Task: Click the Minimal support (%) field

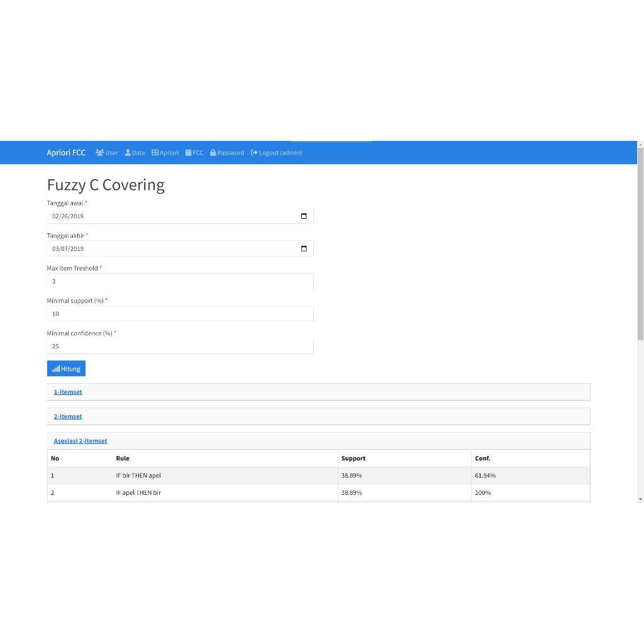Action: (180, 314)
